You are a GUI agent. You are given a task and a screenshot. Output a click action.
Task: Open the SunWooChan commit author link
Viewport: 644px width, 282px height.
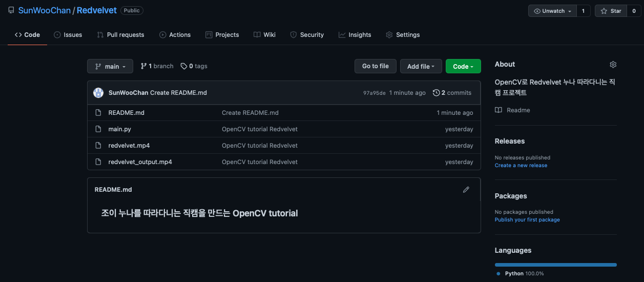pyautogui.click(x=128, y=93)
